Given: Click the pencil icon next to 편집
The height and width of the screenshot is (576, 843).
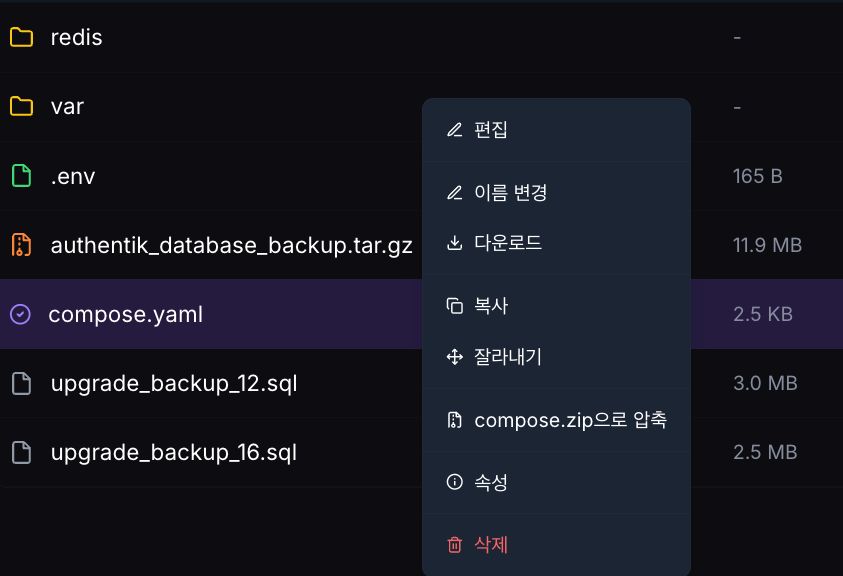Looking at the screenshot, I should click(x=455, y=129).
